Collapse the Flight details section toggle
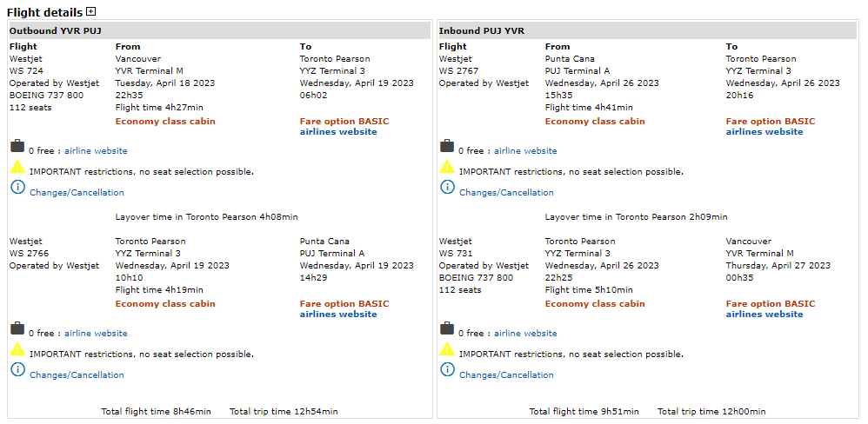The width and height of the screenshot is (868, 424). [91, 12]
